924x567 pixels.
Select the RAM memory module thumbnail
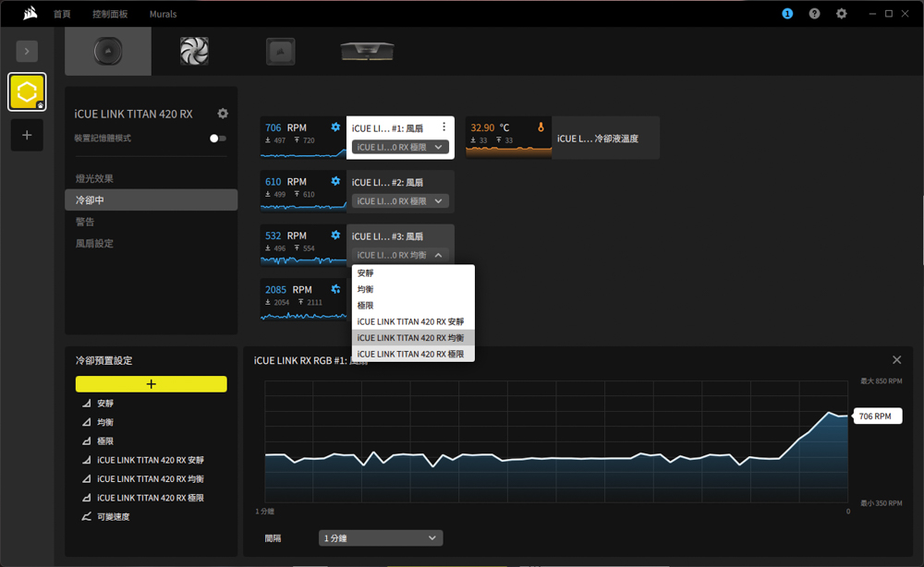(x=367, y=51)
